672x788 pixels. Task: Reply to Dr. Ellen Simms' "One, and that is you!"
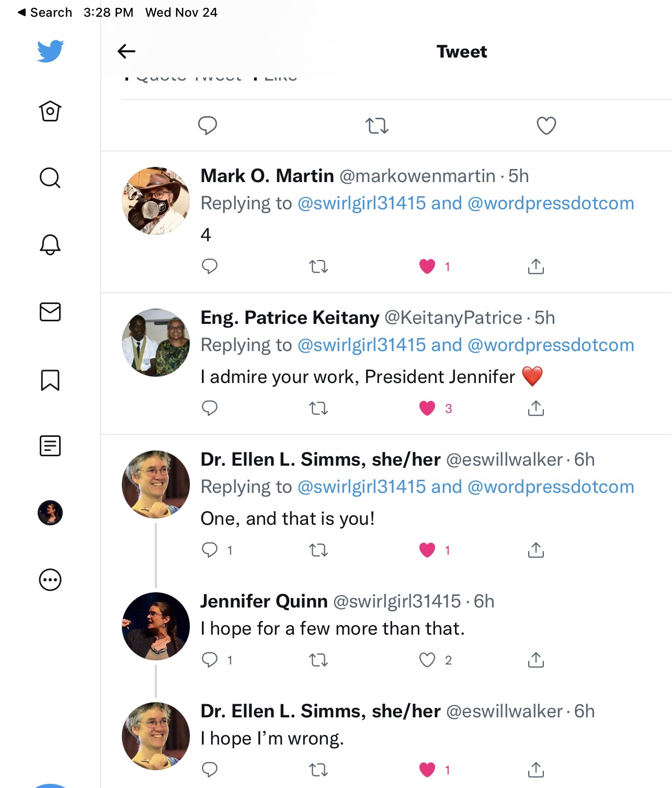210,550
